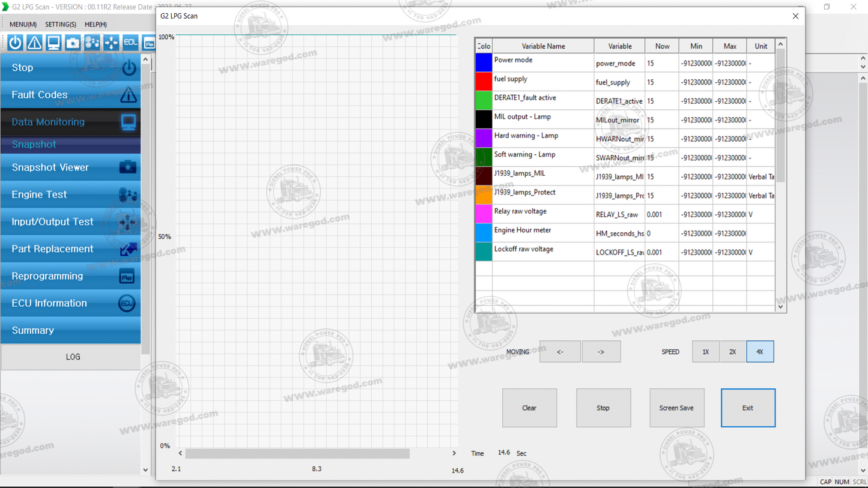Click the graph scroll right arrow
Screen dimensions: 868x488
pos(454,453)
